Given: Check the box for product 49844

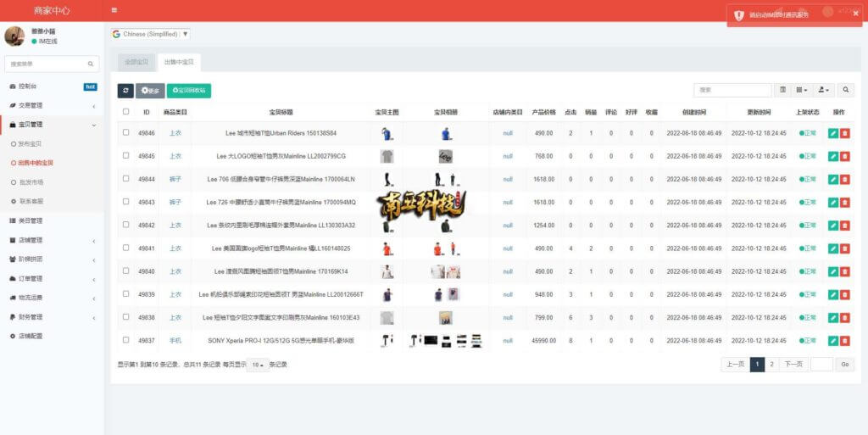Looking at the screenshot, I should click(x=125, y=179).
